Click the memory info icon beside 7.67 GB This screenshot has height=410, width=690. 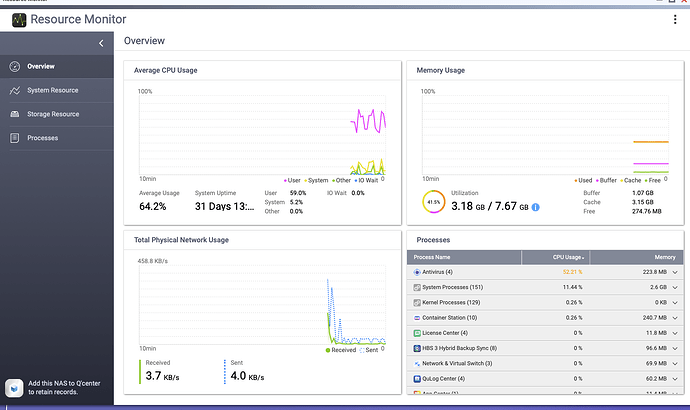pyautogui.click(x=535, y=207)
